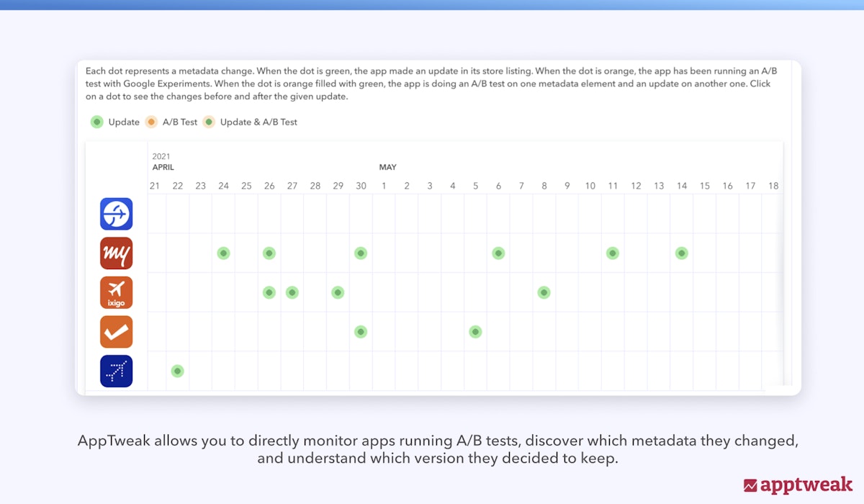Open dotted airplane app update dot on April 22

(177, 371)
